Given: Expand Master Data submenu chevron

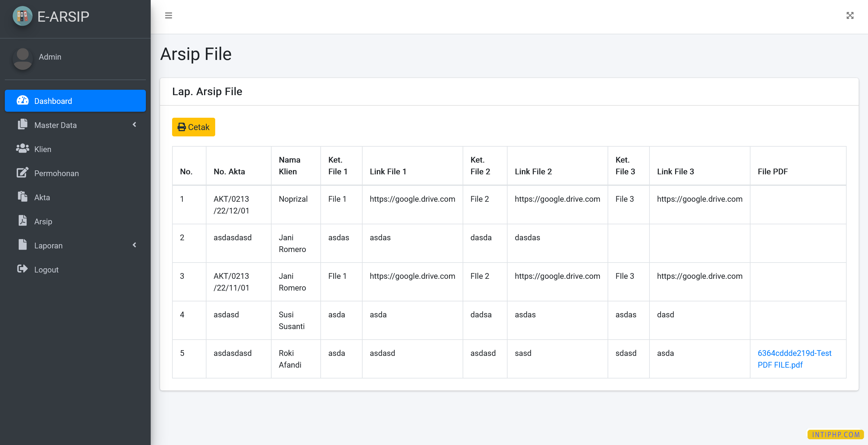Looking at the screenshot, I should pos(134,125).
